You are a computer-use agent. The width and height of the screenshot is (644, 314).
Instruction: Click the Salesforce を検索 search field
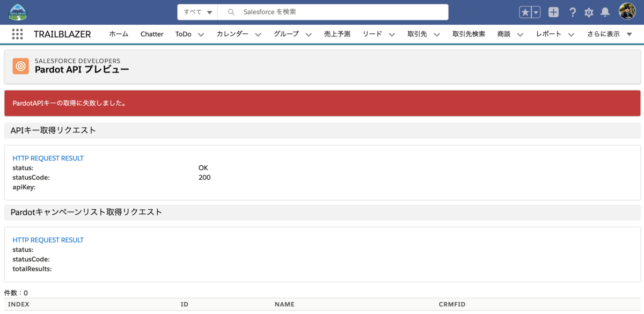point(333,12)
